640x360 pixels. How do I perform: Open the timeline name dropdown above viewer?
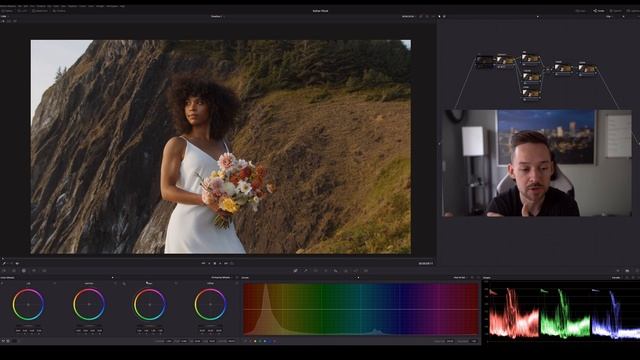coord(217,16)
